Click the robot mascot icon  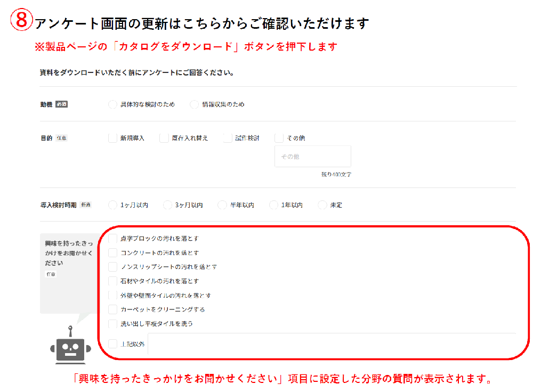[70, 346]
